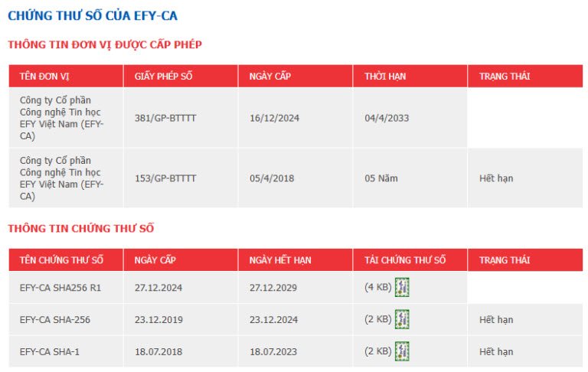Click the expiry date 27.12.2029

pyautogui.click(x=273, y=288)
